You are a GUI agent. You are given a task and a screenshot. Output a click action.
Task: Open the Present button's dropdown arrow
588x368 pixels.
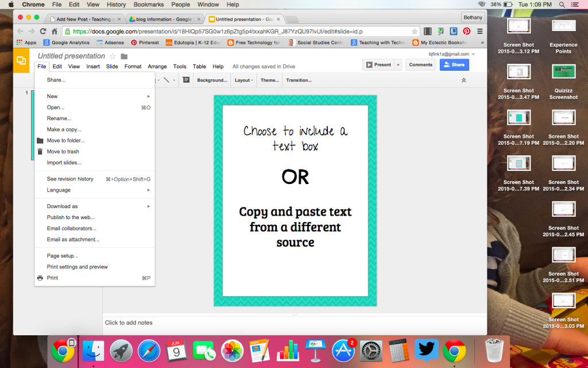point(399,64)
